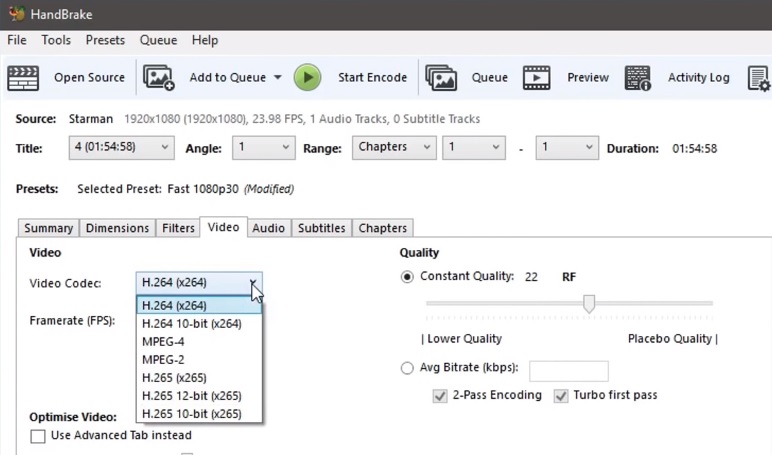Switch to the Chapters tab
Image resolution: width=772 pixels, height=455 pixels.
(383, 228)
